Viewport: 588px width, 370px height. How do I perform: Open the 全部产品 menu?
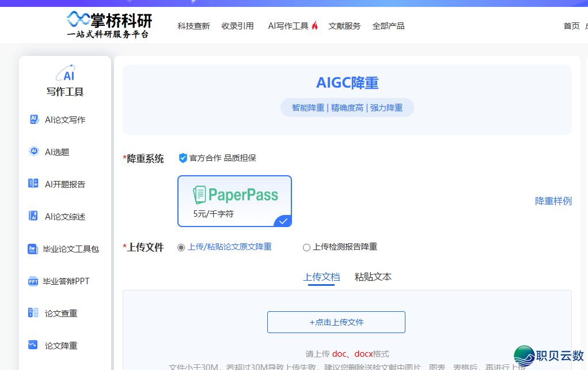pos(388,26)
